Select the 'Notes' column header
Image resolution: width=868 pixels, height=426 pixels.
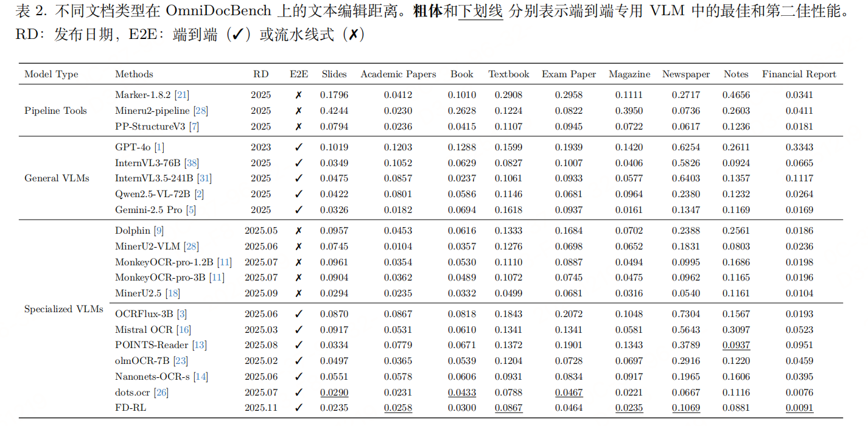pyautogui.click(x=736, y=74)
